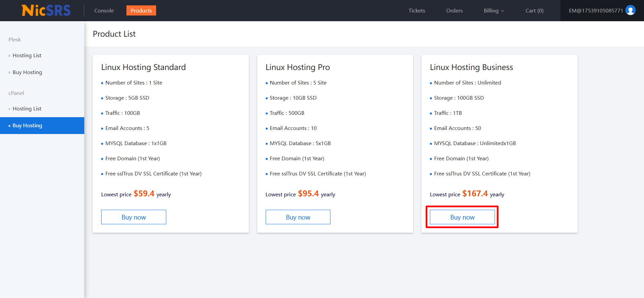644x298 pixels.
Task: Click 'Email Accounts : 10'
Action: pos(293,128)
